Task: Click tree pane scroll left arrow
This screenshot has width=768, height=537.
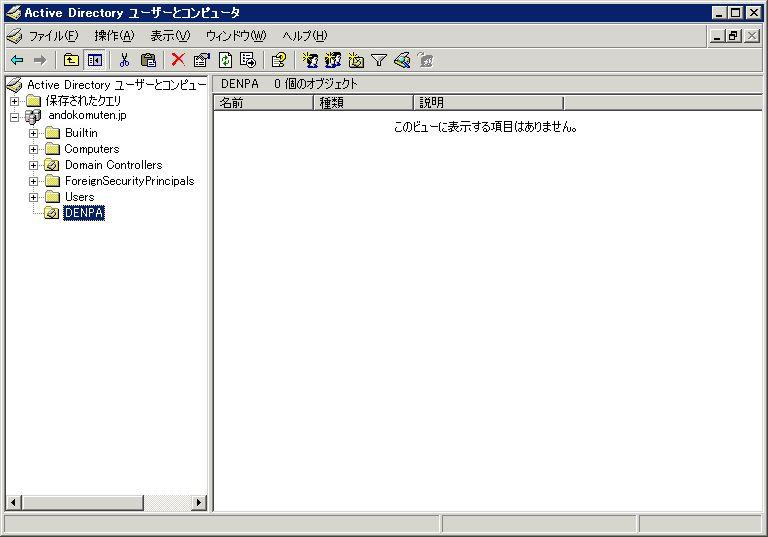Action: (13, 502)
